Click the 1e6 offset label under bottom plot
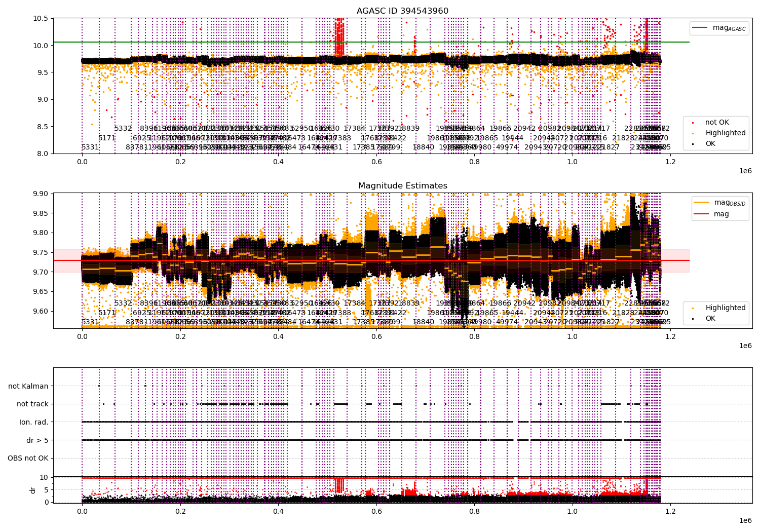Viewport: 760px width, 532px height. (x=745, y=520)
